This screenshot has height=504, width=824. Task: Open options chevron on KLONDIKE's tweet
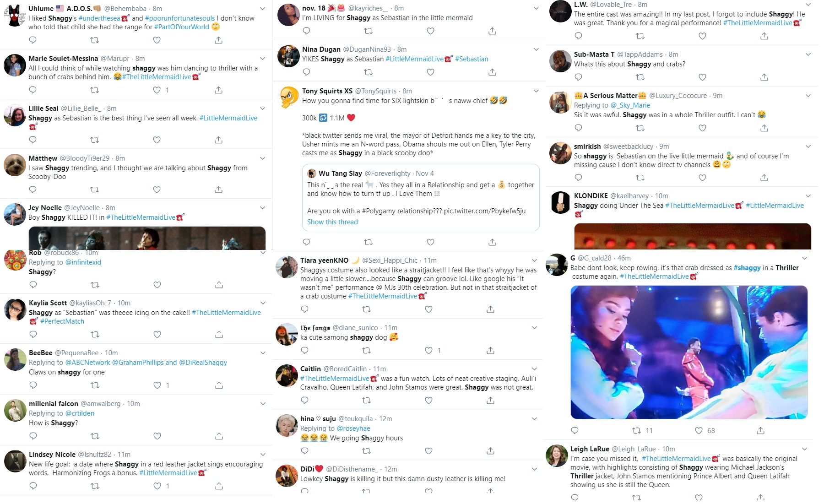pos(808,195)
